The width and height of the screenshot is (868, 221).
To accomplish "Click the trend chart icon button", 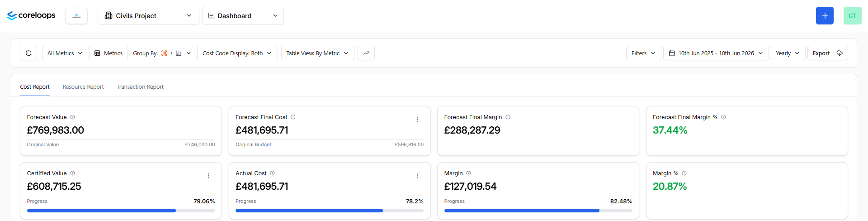I will [x=366, y=53].
